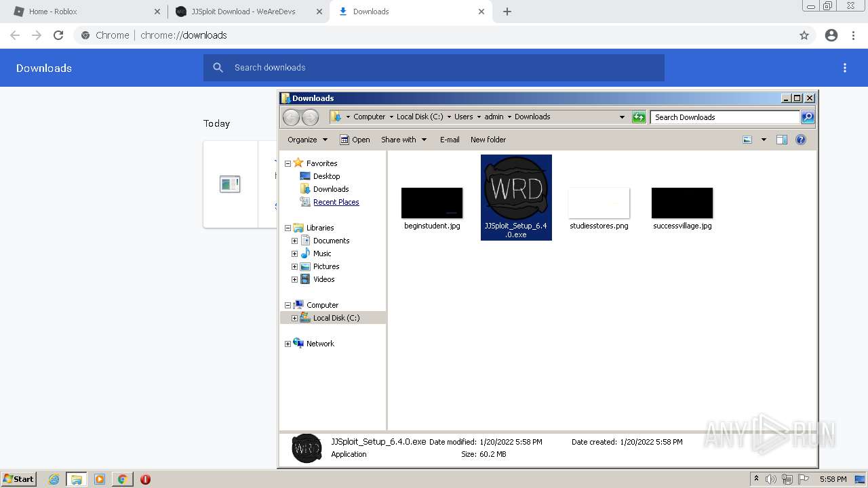The width and height of the screenshot is (868, 488).
Task: Bookmark this page with the star icon
Action: [804, 35]
